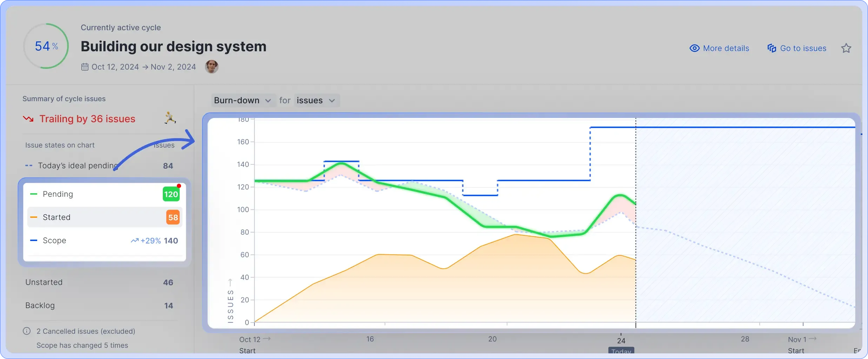Click the Go to issues stack icon
This screenshot has width=868, height=359.
772,48
